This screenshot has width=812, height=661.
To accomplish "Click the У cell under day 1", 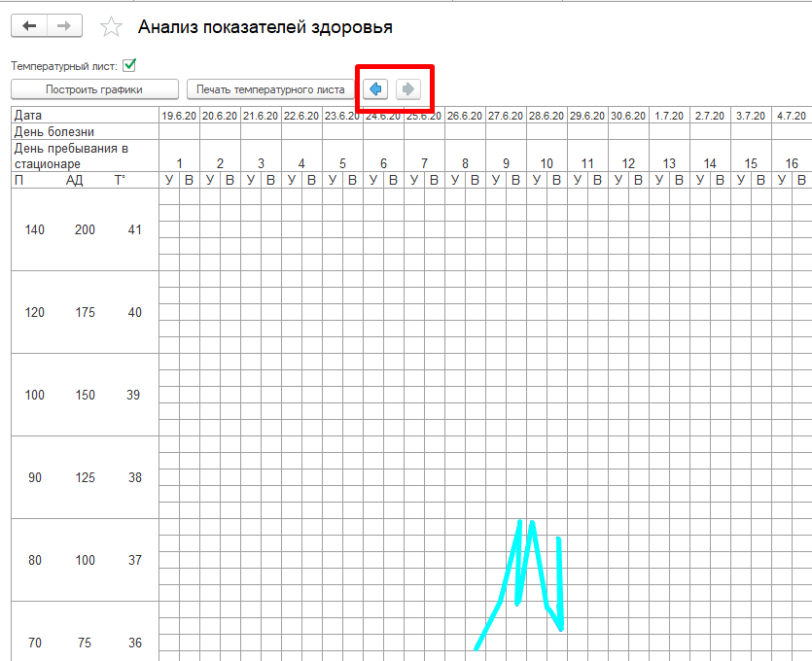I will point(168,180).
